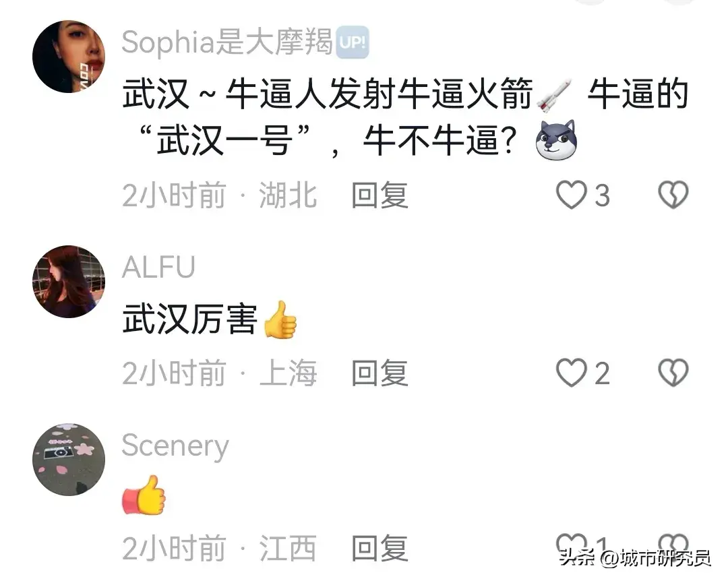Open Sophia是大摩羯's avatar
The height and width of the screenshot is (583, 728).
pyautogui.click(x=69, y=57)
